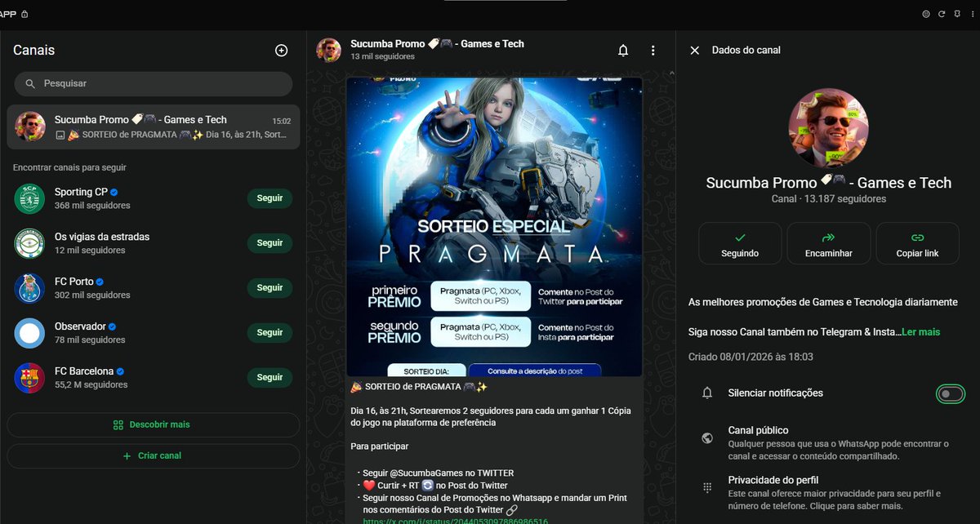
Task: Click 'Canal · 13.187 seguidores' text
Action: pos(828,199)
